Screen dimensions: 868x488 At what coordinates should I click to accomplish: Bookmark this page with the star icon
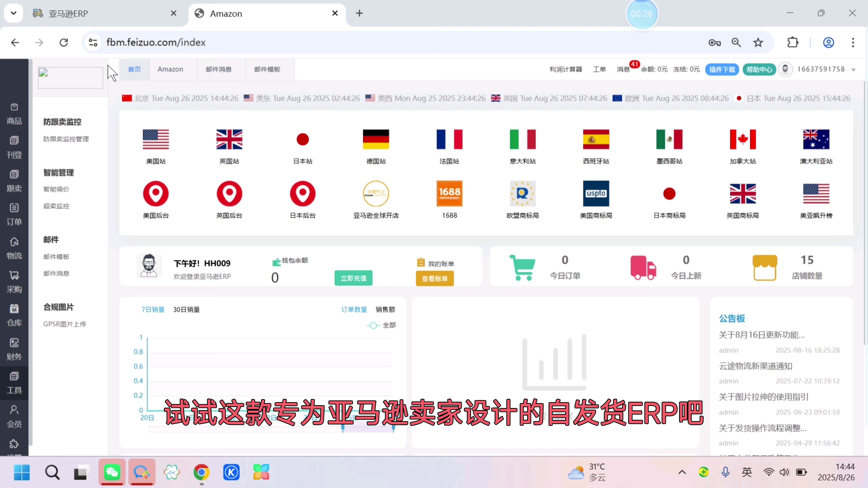click(x=758, y=42)
